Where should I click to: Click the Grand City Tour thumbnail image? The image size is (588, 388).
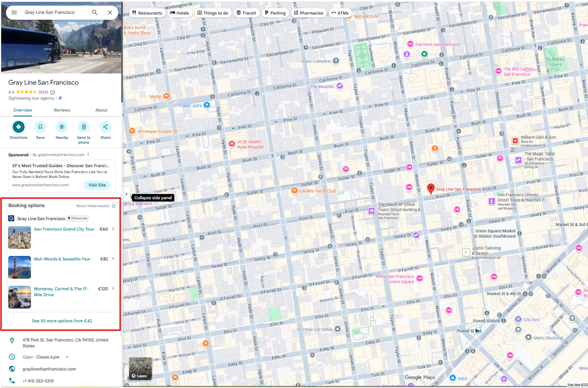20,237
